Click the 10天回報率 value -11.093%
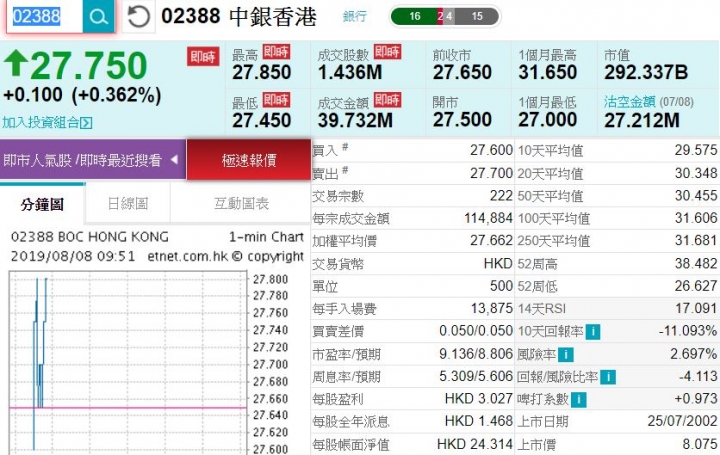Image resolution: width=720 pixels, height=455 pixels. click(688, 331)
